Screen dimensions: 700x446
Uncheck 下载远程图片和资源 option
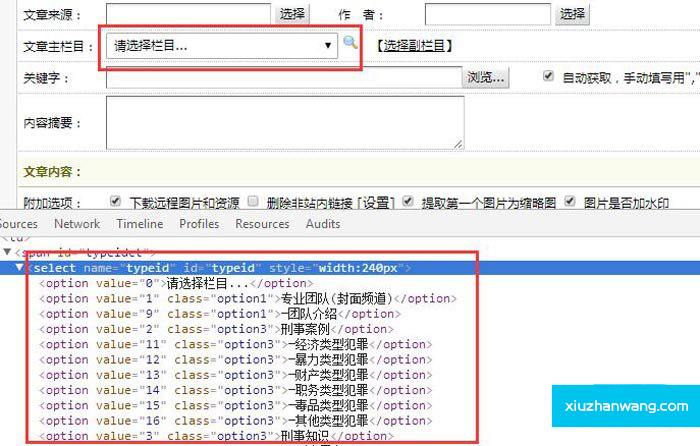[115, 200]
